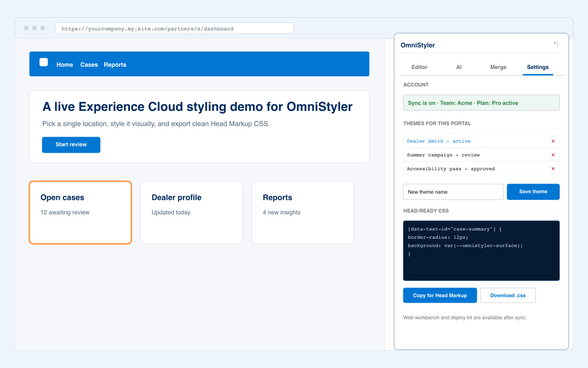This screenshot has height=368, width=588.
Task: Click the background: var line in CSS
Action: point(465,246)
